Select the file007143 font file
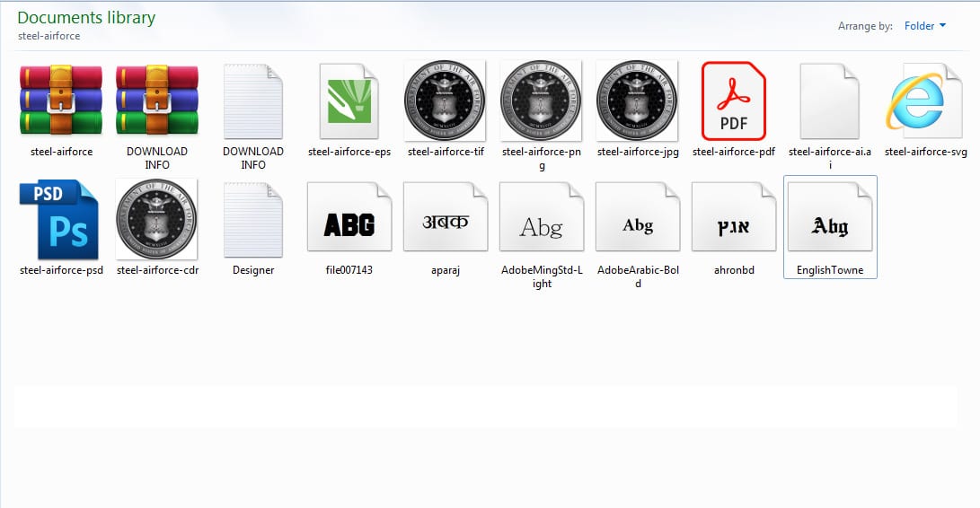980x508 pixels. tap(349, 219)
